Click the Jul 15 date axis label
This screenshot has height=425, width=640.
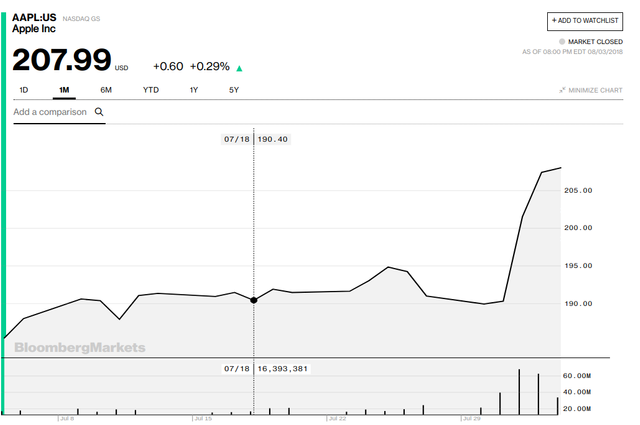(x=203, y=419)
